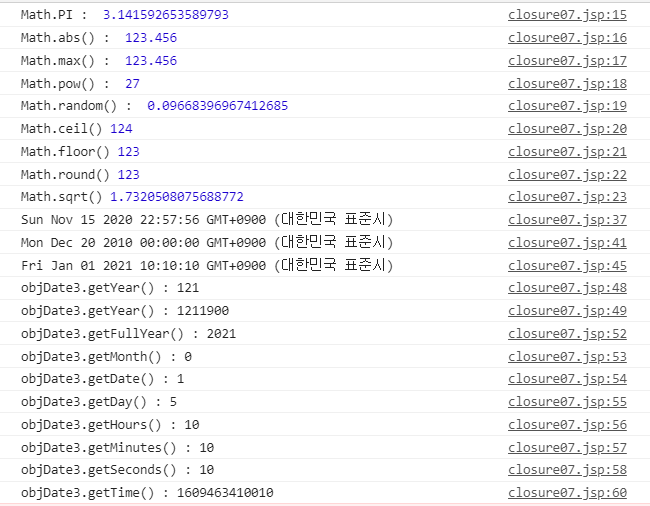This screenshot has height=506, width=650.
Task: Open source link closure07.jsp:19
Action: 567,106
